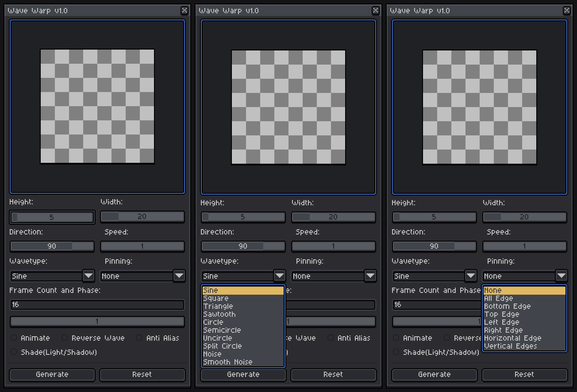577x392 pixels.
Task: Click the phase slider in left window
Action: point(97,321)
